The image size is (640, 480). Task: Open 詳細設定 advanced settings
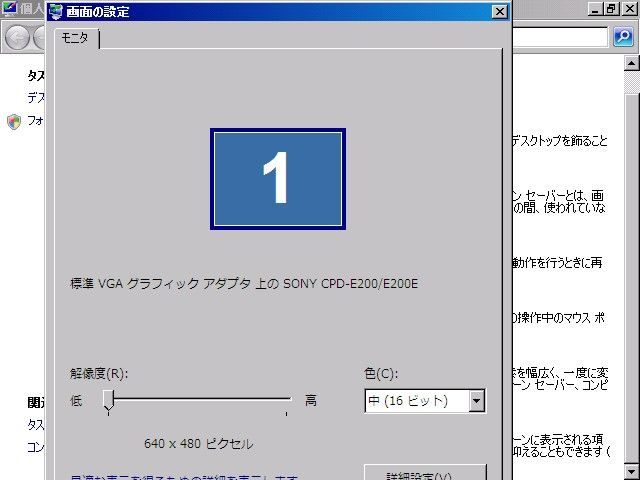(424, 473)
